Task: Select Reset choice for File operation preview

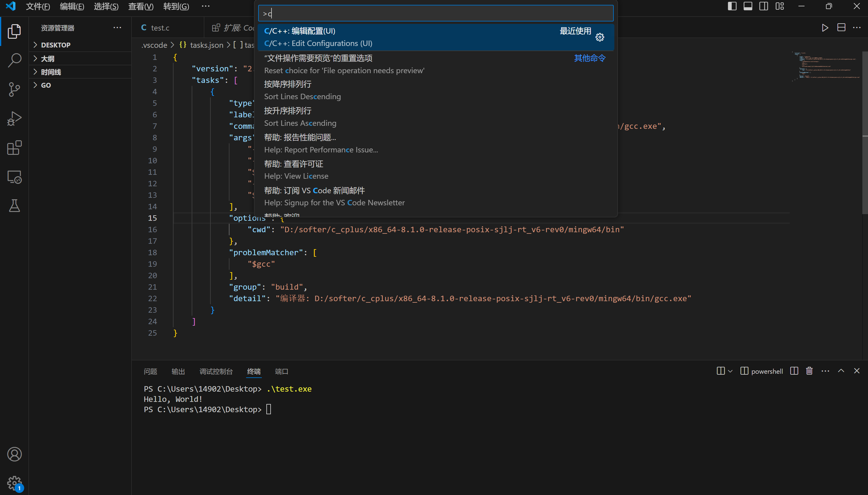Action: pos(436,64)
